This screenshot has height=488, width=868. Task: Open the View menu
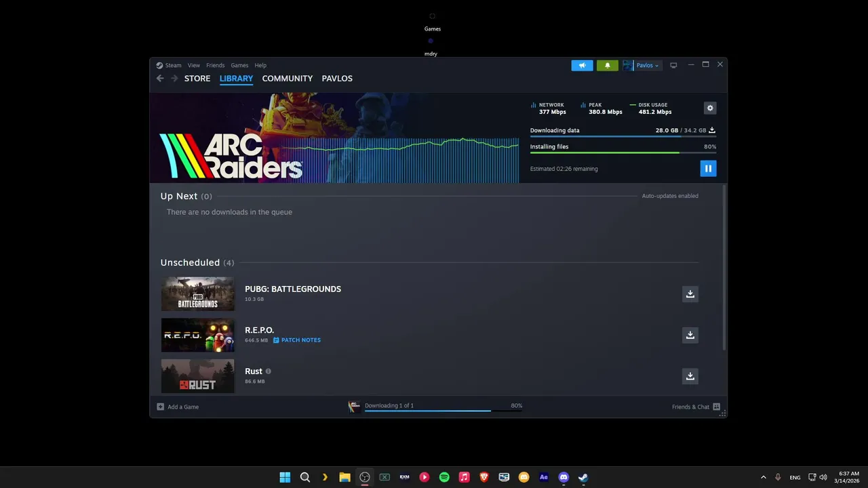coord(194,66)
